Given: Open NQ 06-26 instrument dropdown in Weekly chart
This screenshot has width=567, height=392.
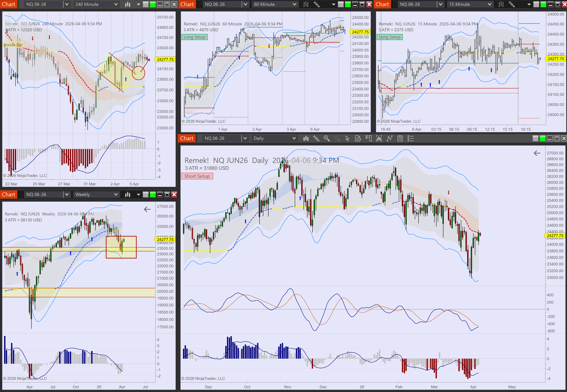Looking at the screenshot, I should (x=67, y=195).
